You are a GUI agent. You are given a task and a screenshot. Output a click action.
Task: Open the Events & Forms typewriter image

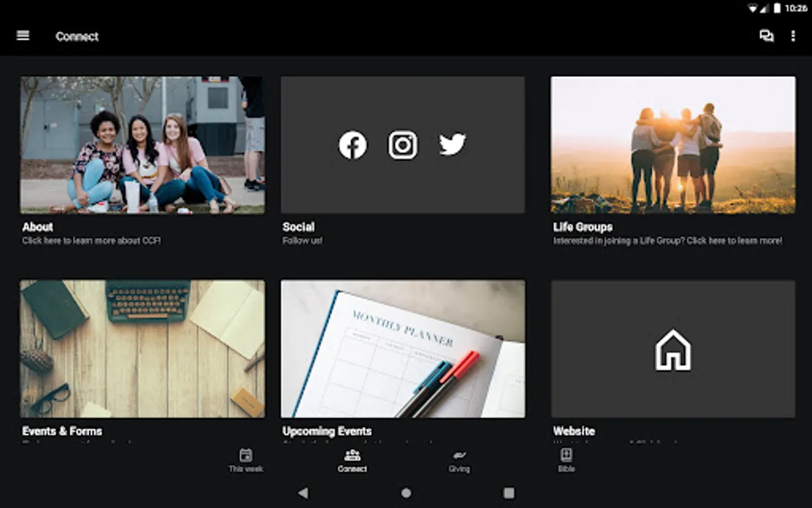143,349
